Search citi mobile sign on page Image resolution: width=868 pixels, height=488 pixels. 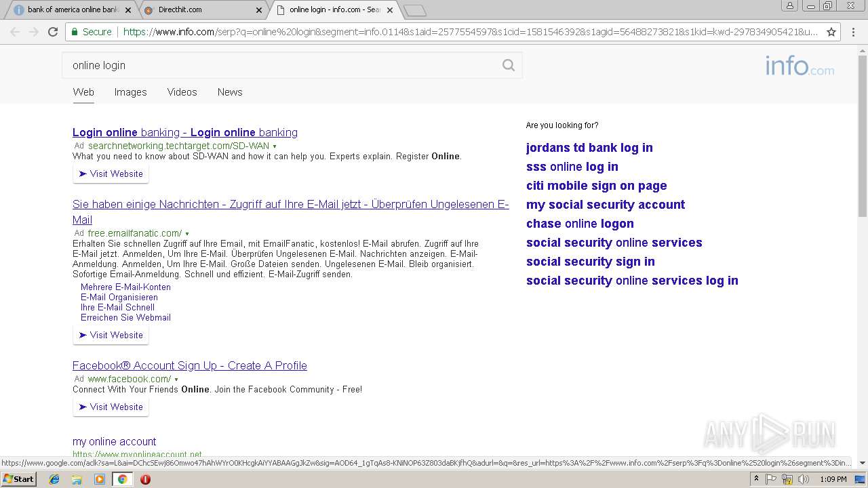click(597, 186)
